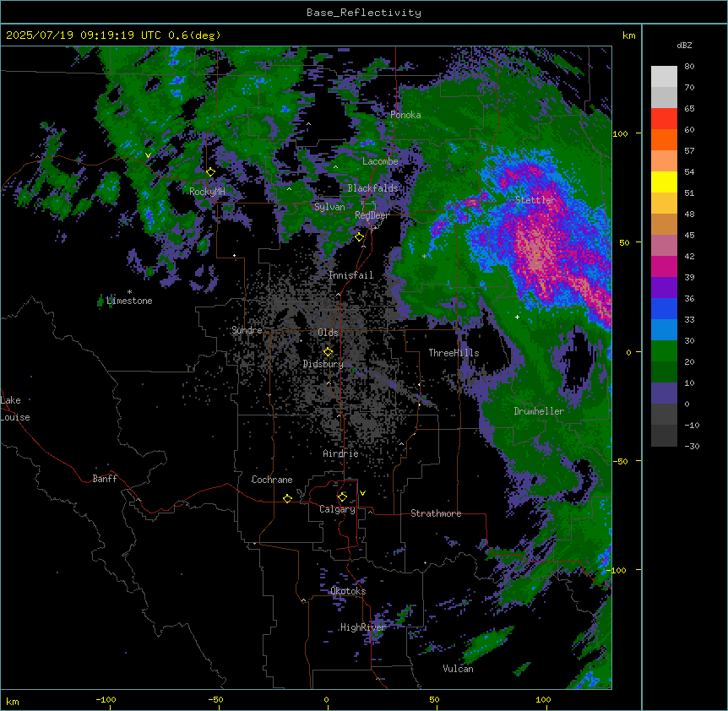Click the Okotoks label
Screen dimensions: 728x711
tap(348, 591)
